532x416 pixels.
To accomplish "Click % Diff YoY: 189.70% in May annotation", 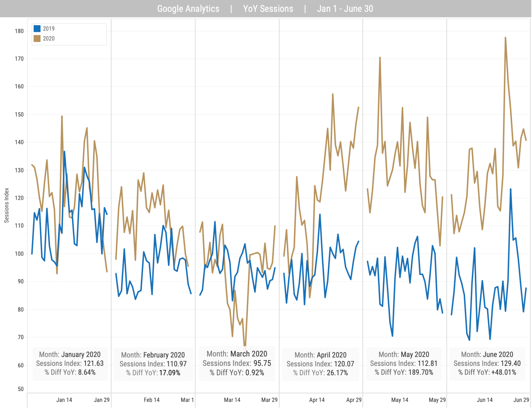I will [x=404, y=372].
